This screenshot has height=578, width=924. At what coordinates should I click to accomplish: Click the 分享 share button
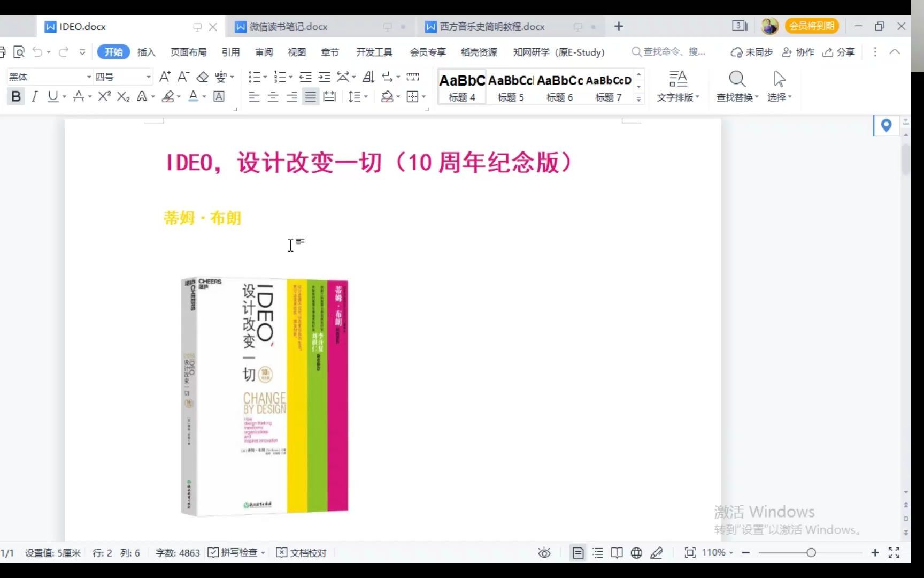(x=838, y=52)
